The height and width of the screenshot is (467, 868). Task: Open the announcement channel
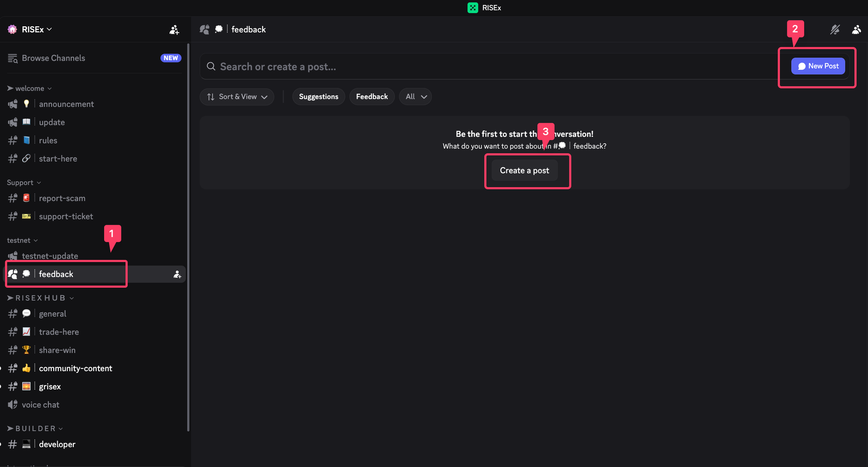coord(66,104)
